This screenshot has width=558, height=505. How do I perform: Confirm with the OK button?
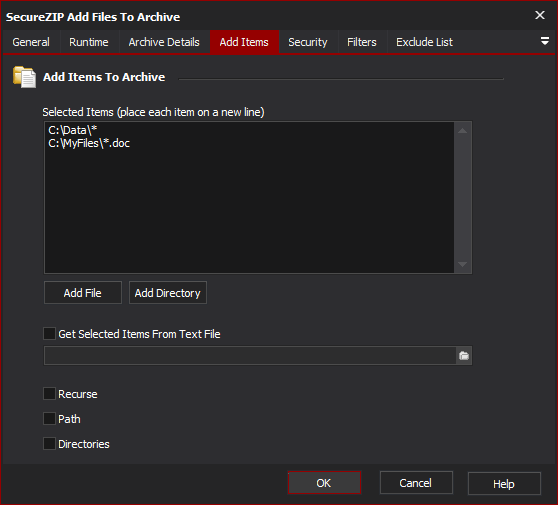[x=324, y=483]
